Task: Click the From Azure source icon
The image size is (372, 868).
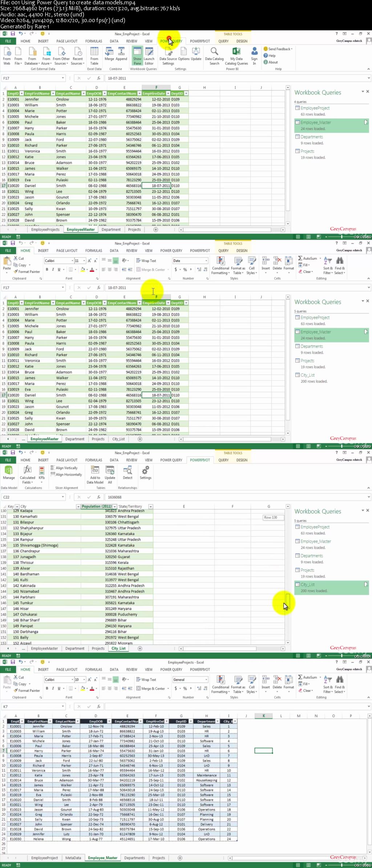Action: pyautogui.click(x=46, y=56)
